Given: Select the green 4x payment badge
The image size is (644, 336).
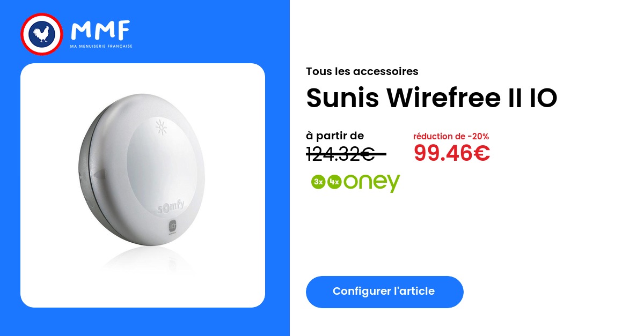Looking at the screenshot, I should 334,182.
